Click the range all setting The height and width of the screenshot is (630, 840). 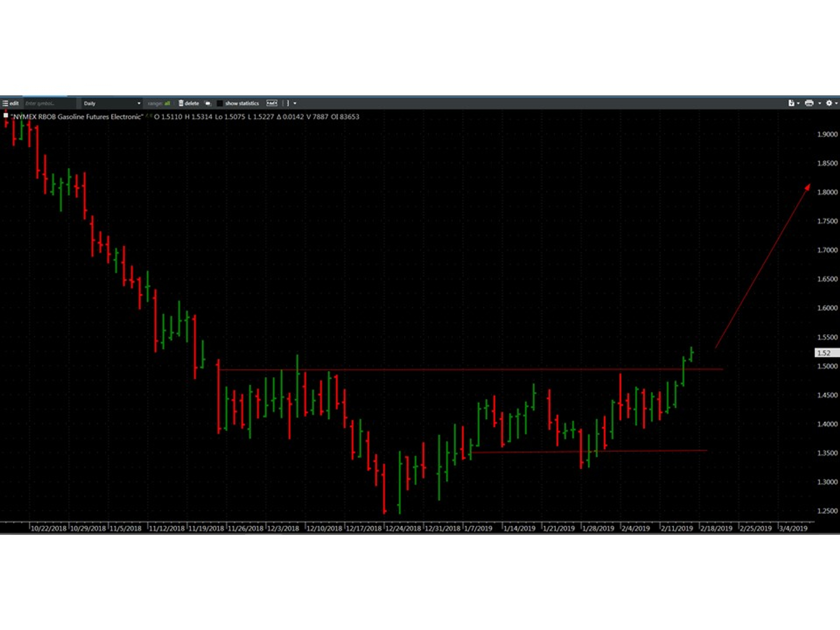159,103
